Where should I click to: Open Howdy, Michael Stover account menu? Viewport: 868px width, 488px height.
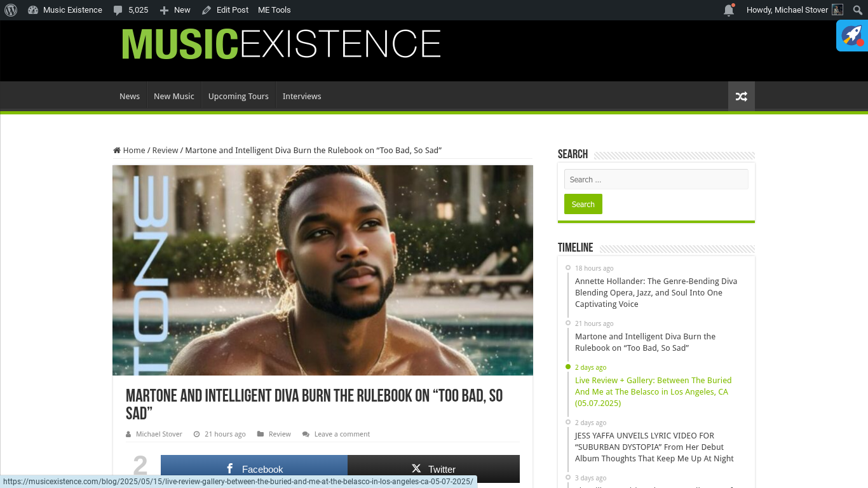click(794, 10)
